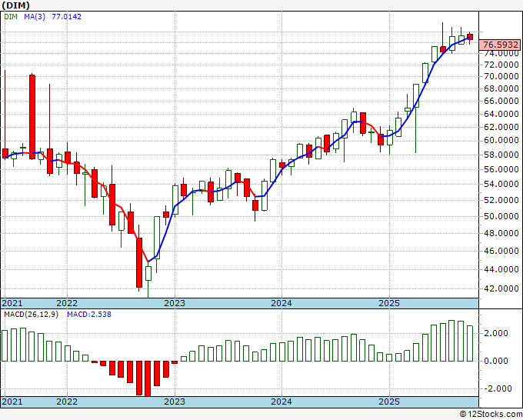Click the 2022 label on price chart axis

pyautogui.click(x=67, y=303)
